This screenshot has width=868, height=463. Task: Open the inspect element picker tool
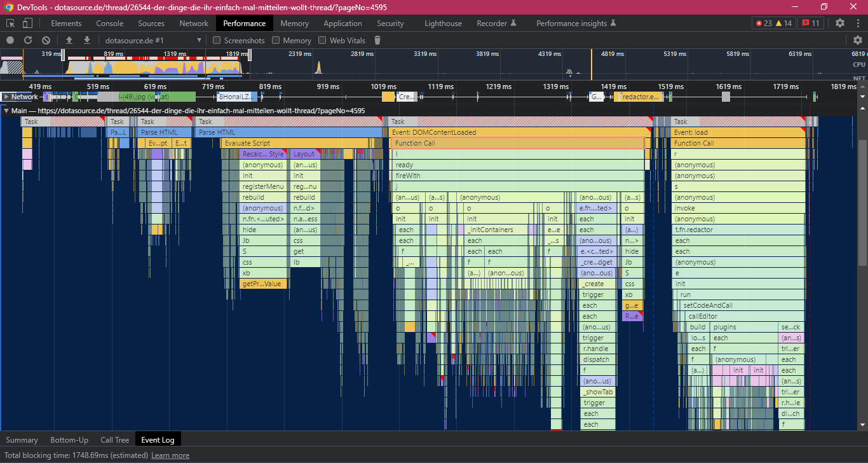[x=11, y=24]
